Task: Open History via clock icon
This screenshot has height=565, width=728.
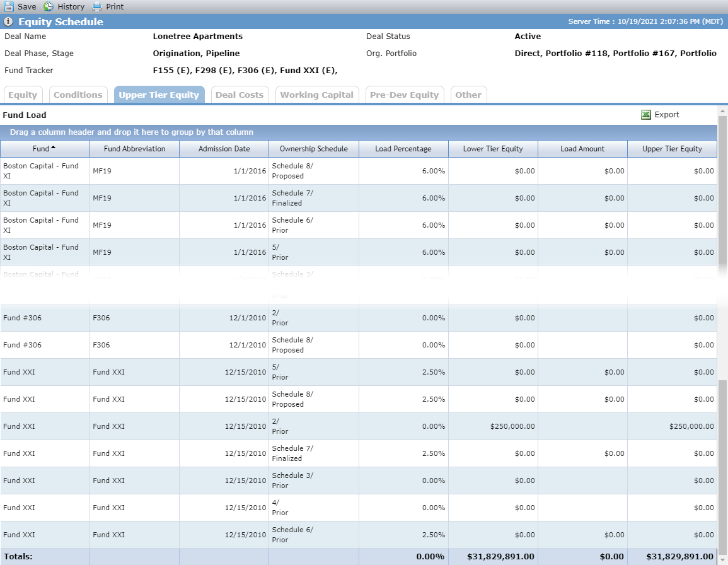Action: (49, 6)
